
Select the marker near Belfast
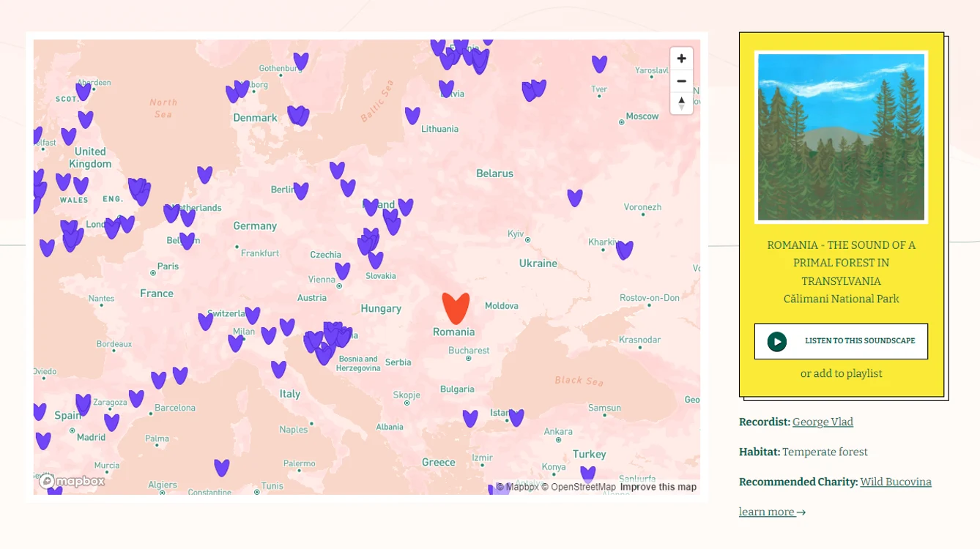click(x=36, y=135)
